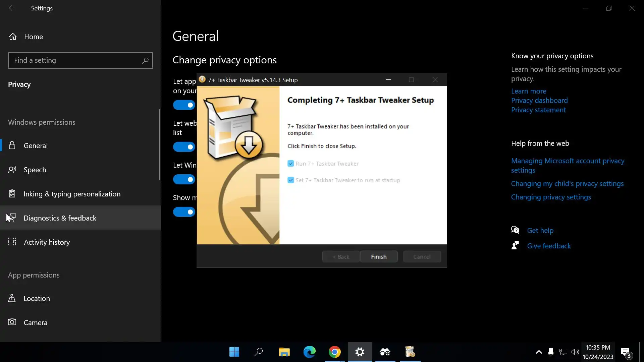Click the search magnifier in Find a setting

(145, 61)
